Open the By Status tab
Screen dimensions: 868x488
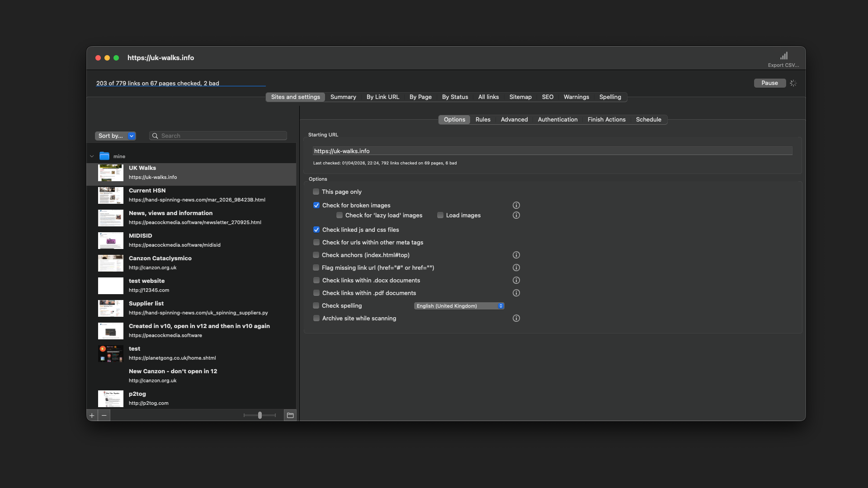point(455,97)
